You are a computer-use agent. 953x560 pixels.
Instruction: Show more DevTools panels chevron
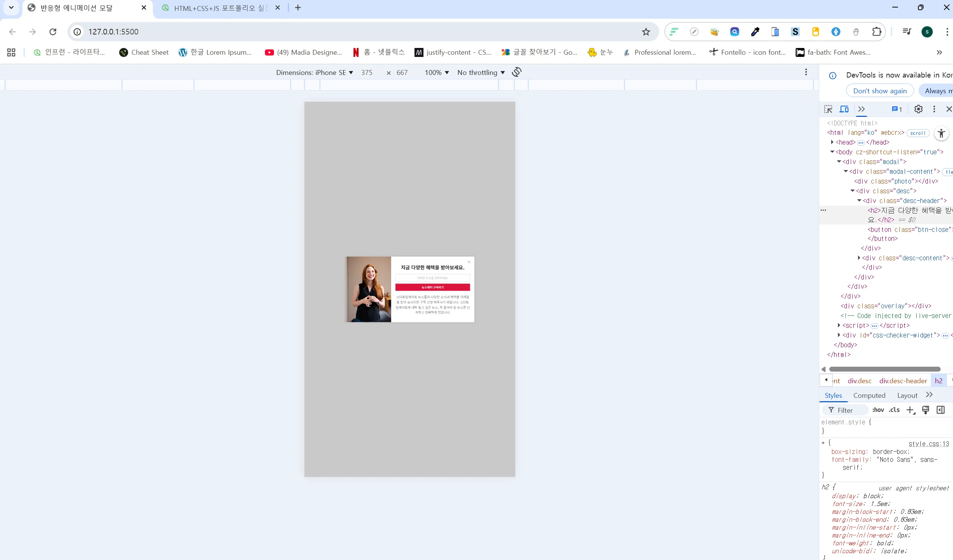(x=862, y=109)
